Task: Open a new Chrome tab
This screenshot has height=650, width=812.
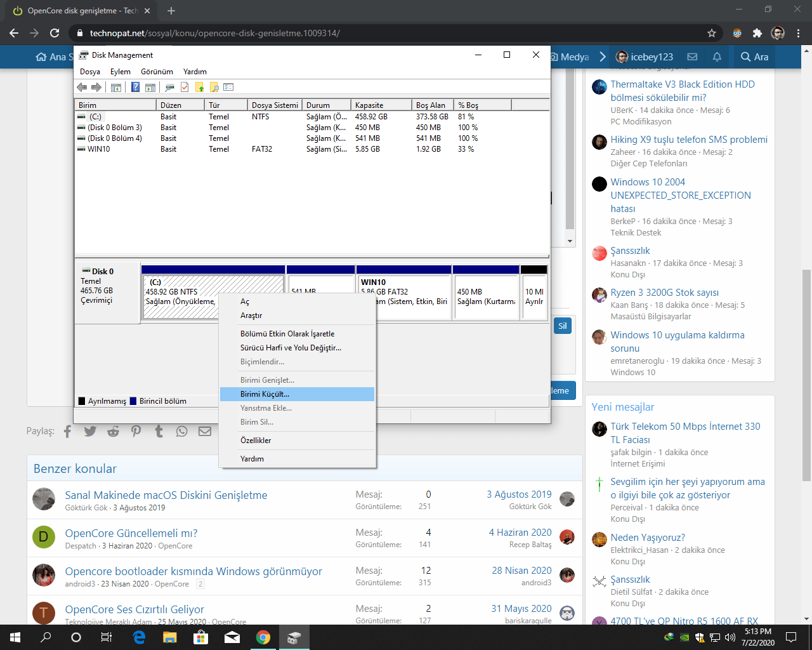Action: tap(171, 11)
